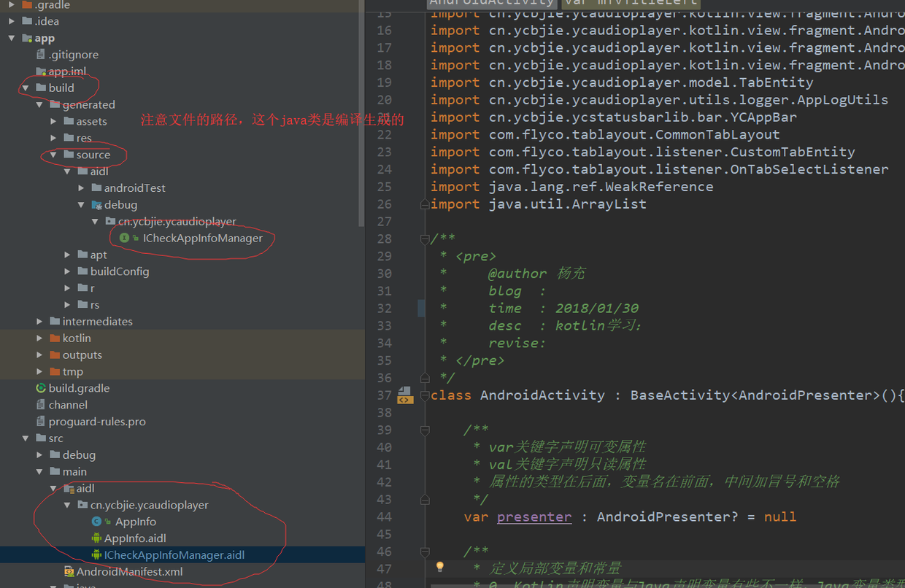Fold the imports block at line 26

(424, 204)
